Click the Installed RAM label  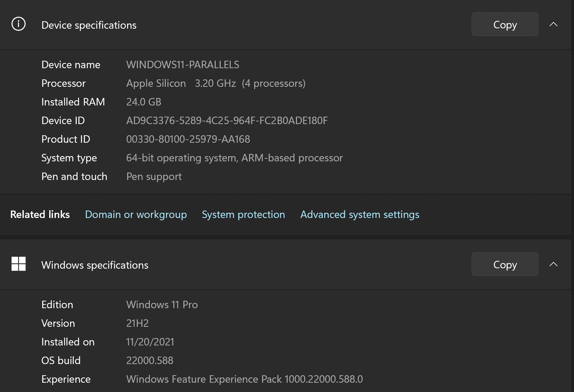[x=73, y=102]
